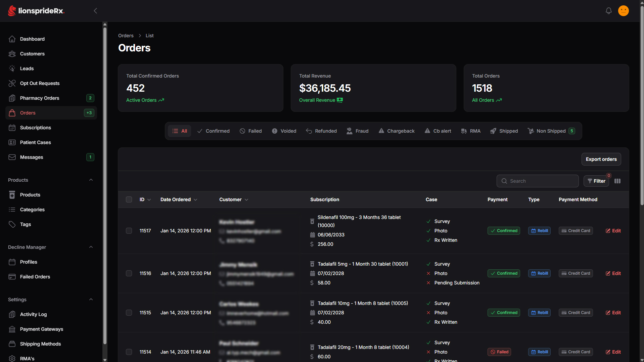
Task: Click the Export orders button
Action: pyautogui.click(x=601, y=159)
